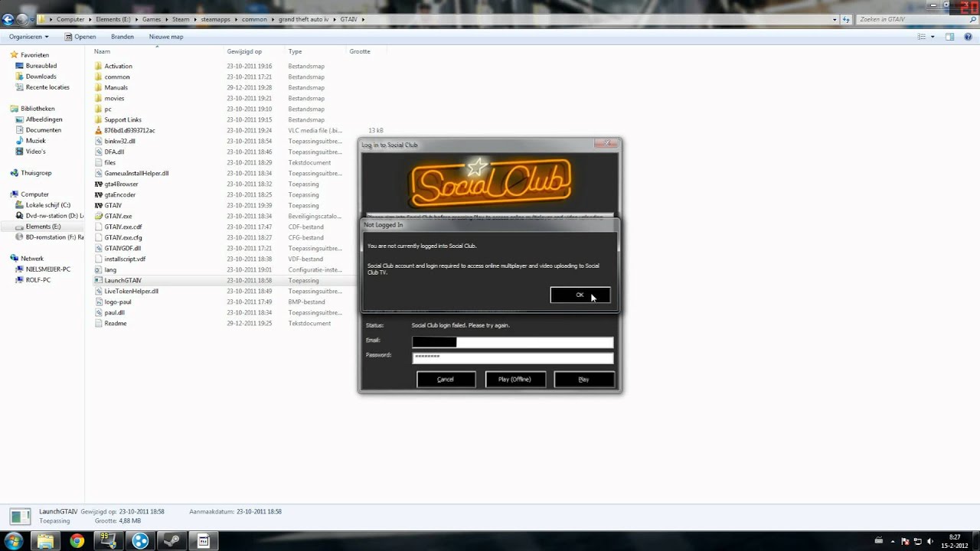Select the gtaEncoder application icon

coord(98,195)
